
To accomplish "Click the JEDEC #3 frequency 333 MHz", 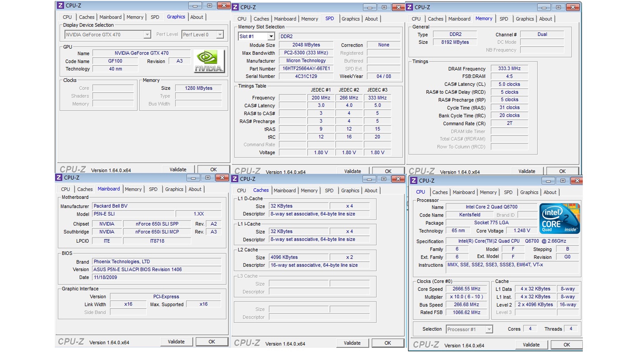I will point(377,98).
